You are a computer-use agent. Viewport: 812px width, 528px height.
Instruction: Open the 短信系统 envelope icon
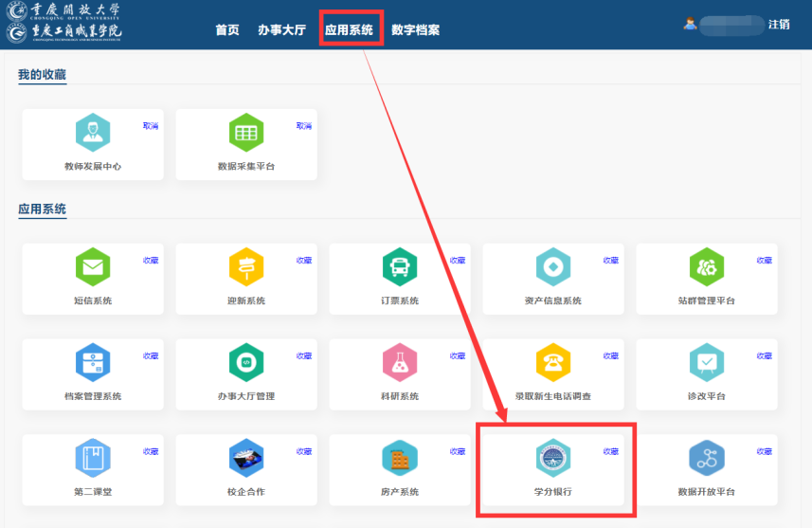click(x=93, y=267)
